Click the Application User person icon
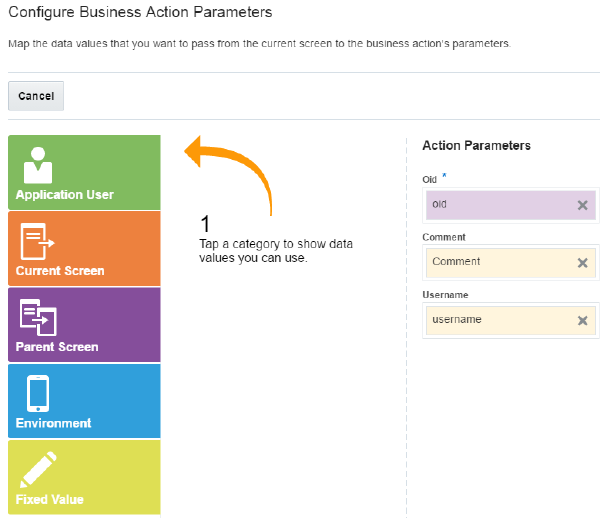 coord(37,164)
